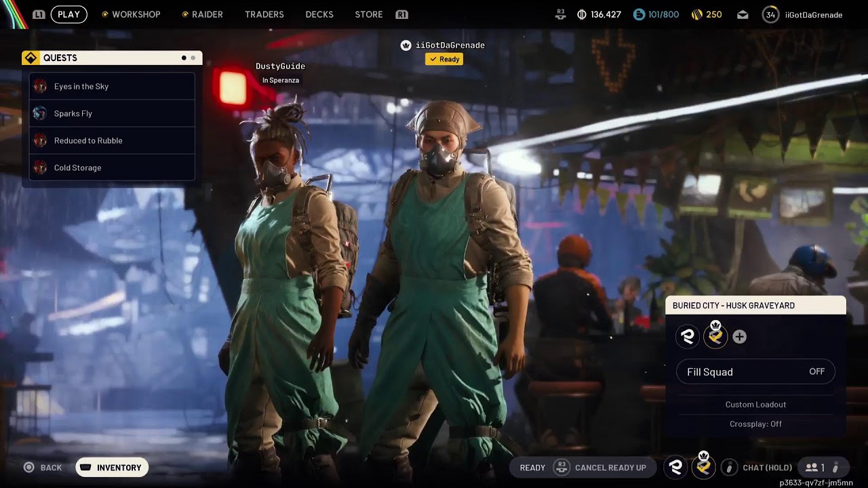Image resolution: width=868 pixels, height=488 pixels.
Task: Click the circle icon next to BACK
Action: pos(28,467)
